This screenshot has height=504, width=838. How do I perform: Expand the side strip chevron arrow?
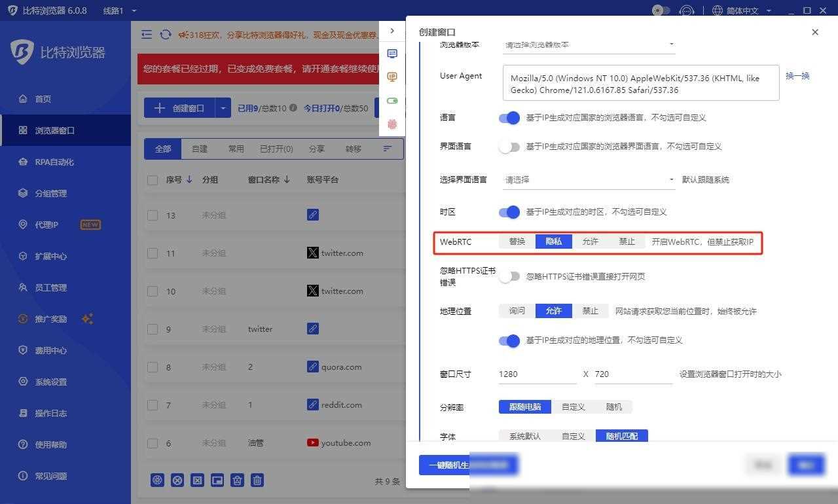(392, 31)
